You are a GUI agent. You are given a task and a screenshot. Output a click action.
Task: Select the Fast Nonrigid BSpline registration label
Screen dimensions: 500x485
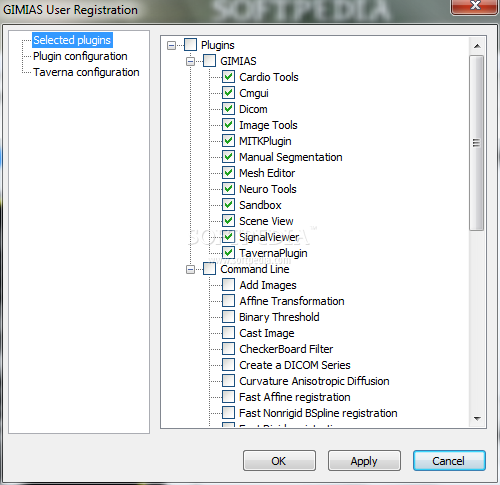(x=318, y=413)
